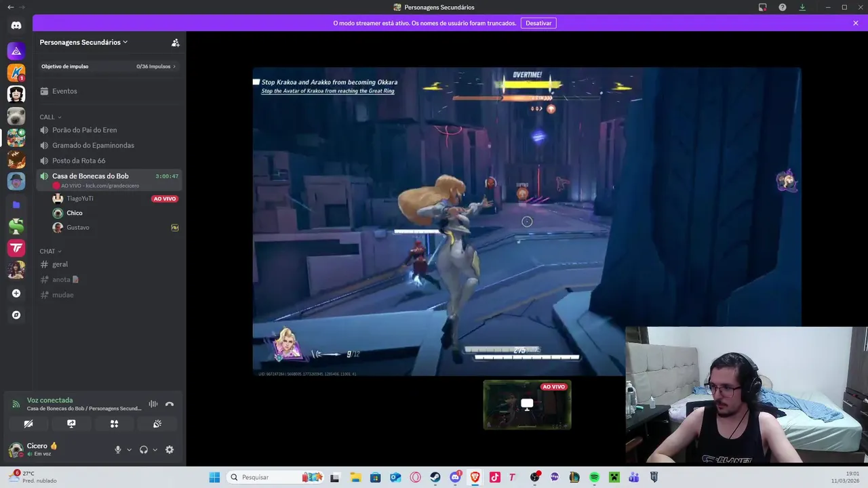Disconnect from voice with the hang-up icon
This screenshot has width=868, height=488.
[170, 404]
